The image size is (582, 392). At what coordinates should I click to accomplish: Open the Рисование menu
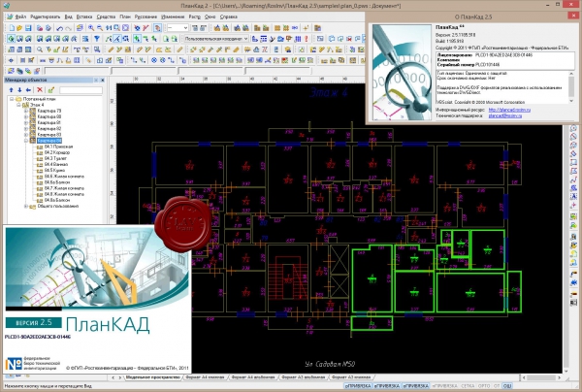145,16
